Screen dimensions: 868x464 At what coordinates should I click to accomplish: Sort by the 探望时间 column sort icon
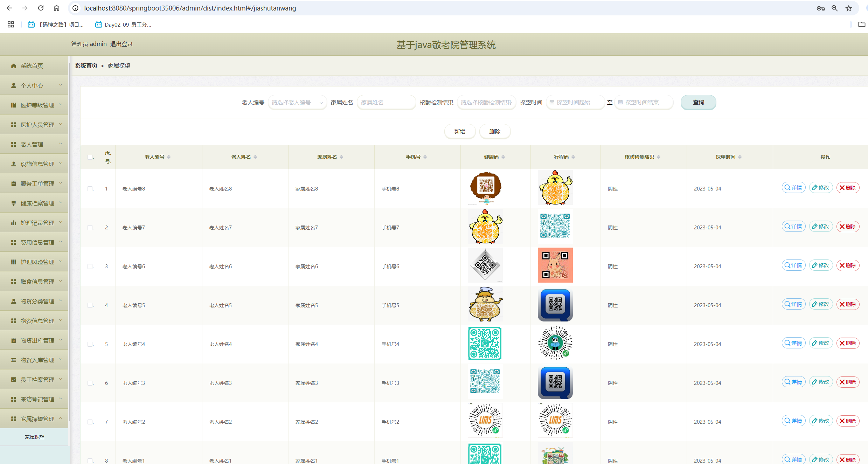[x=740, y=157]
